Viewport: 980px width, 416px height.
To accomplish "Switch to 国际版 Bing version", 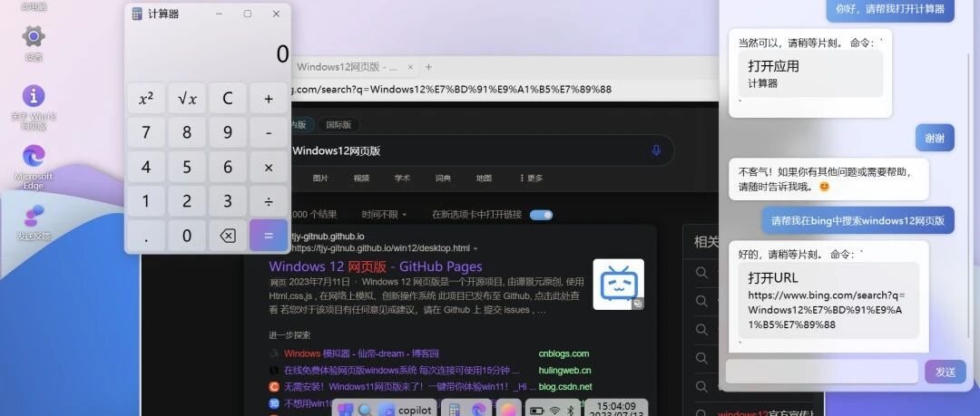I will point(338,124).
